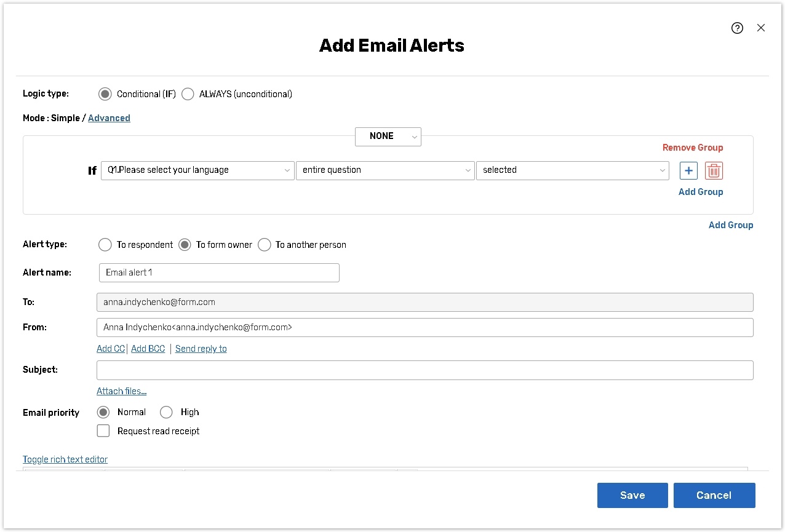Viewport: 785px width, 532px height.
Task: Click the red trash delete condition icon
Action: pyautogui.click(x=714, y=170)
